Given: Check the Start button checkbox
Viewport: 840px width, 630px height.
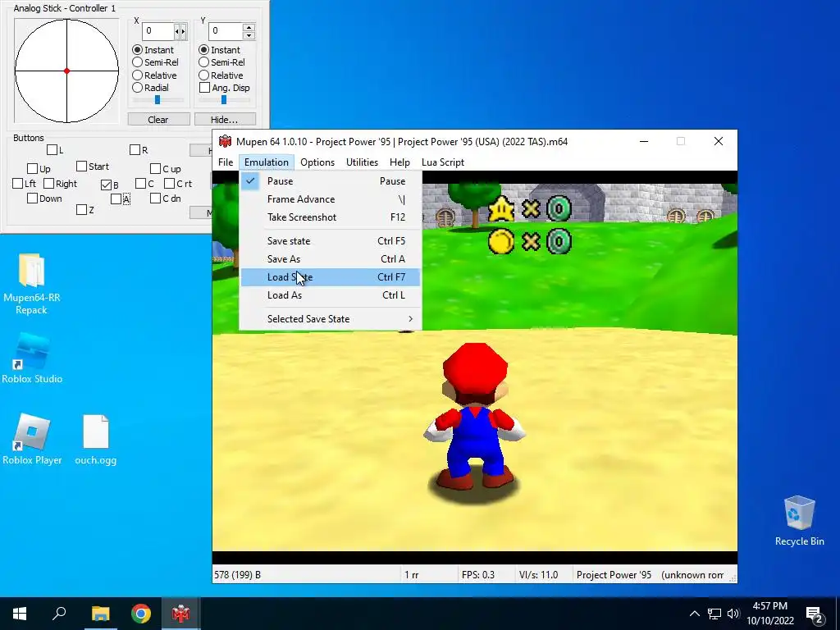Looking at the screenshot, I should point(81,167).
